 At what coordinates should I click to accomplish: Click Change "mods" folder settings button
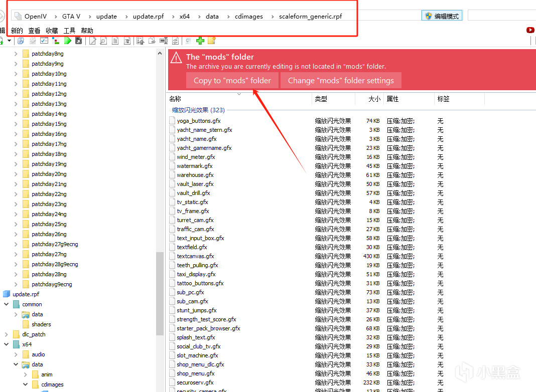[341, 81]
